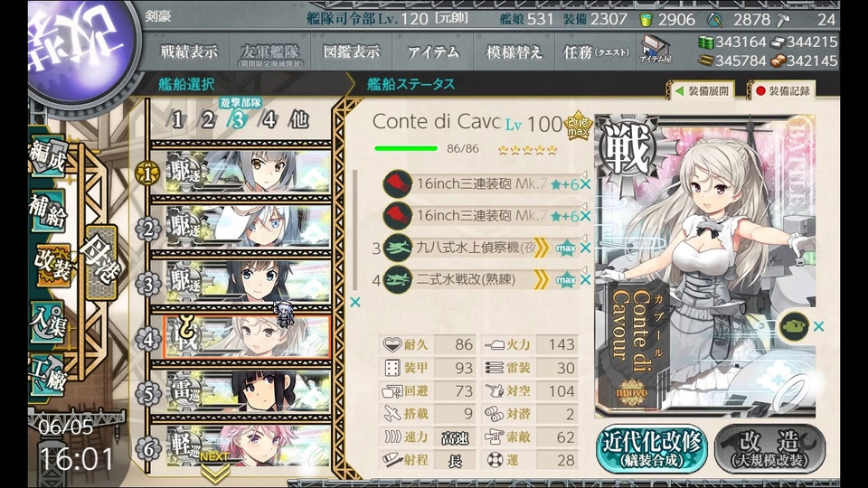Expand the 装備展開 equipment deployment panel
Viewport: 868px width, 488px height.
703,90
